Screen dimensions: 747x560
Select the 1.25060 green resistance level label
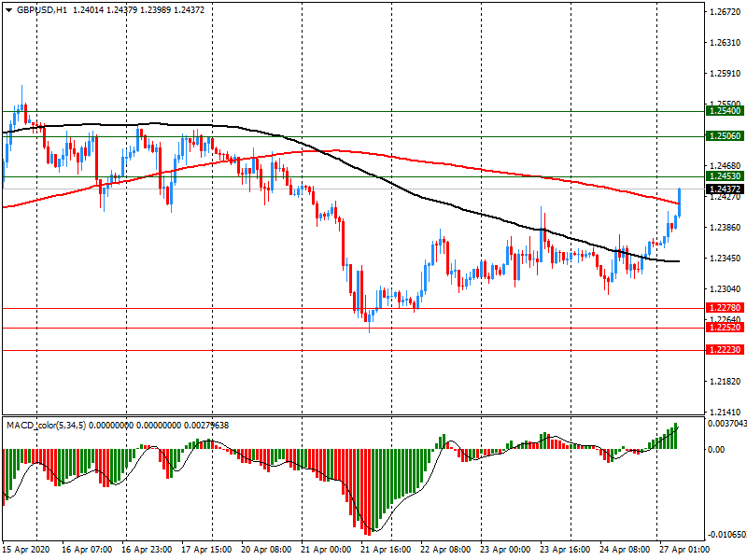coord(726,136)
